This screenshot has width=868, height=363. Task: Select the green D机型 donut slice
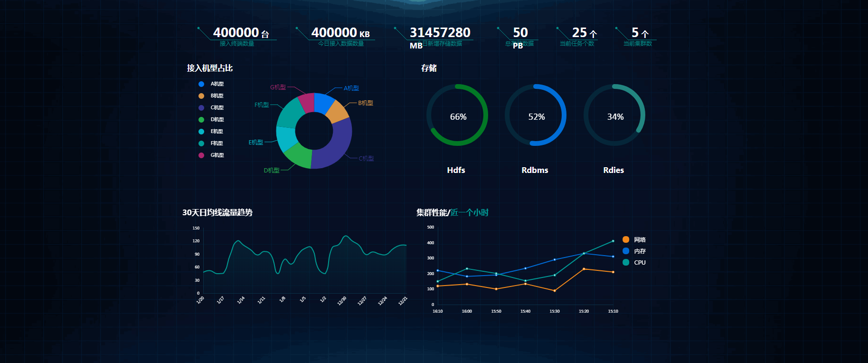300,155
